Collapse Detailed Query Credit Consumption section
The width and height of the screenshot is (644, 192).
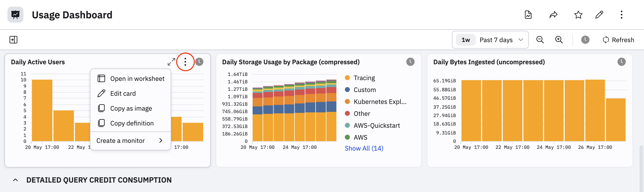[15, 180]
